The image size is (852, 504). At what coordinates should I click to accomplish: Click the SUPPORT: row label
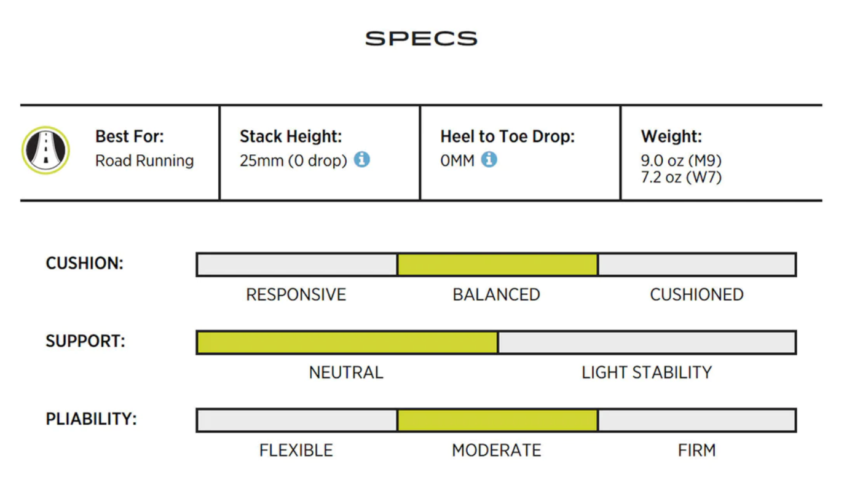coord(85,342)
